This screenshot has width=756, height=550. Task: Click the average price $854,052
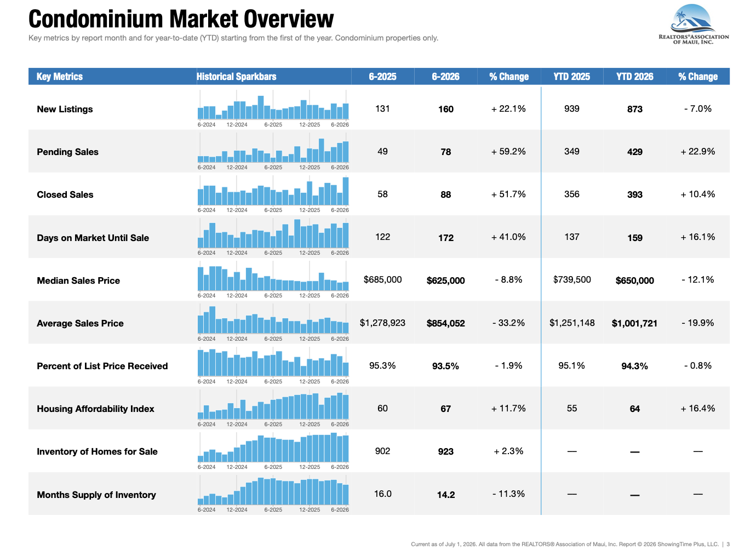click(446, 323)
